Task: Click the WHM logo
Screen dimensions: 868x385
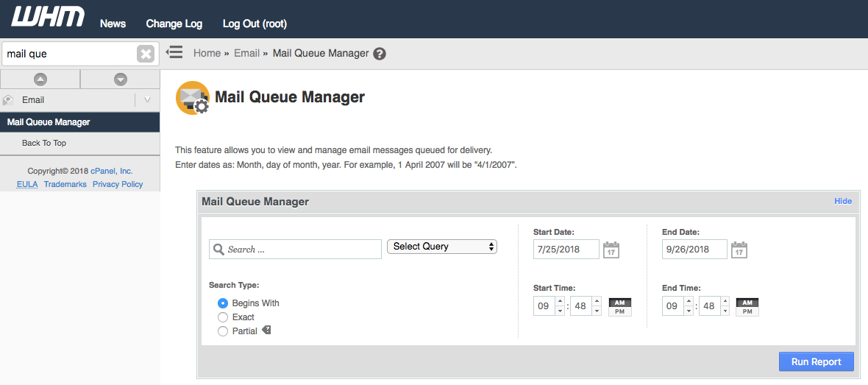Action: [x=48, y=17]
